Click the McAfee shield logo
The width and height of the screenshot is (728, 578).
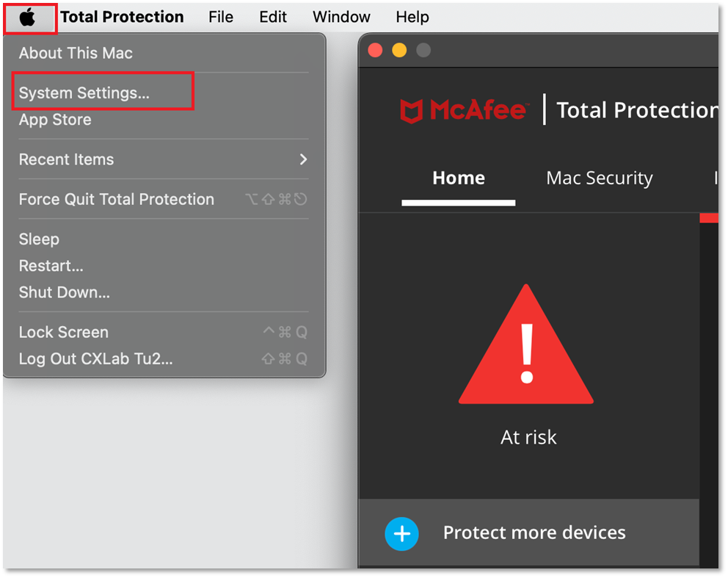click(411, 110)
